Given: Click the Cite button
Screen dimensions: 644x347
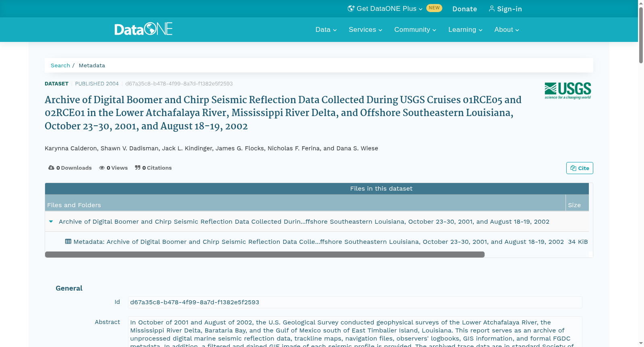Looking at the screenshot, I should tap(580, 168).
